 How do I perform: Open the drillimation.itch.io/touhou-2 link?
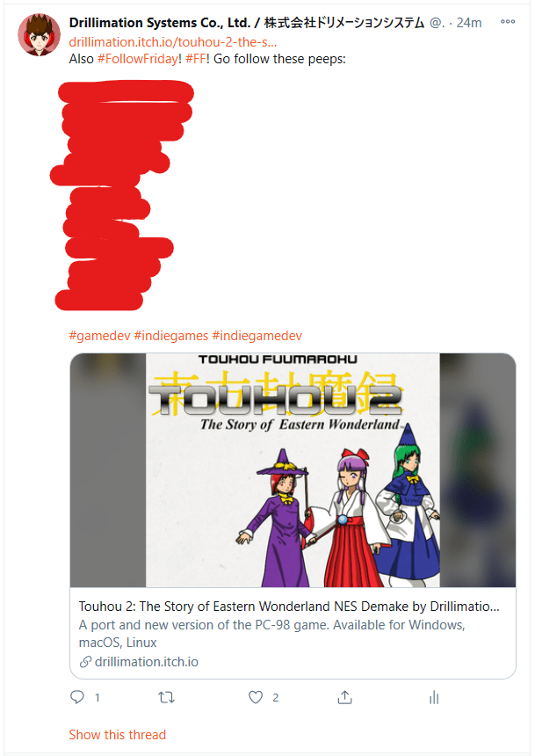click(172, 42)
